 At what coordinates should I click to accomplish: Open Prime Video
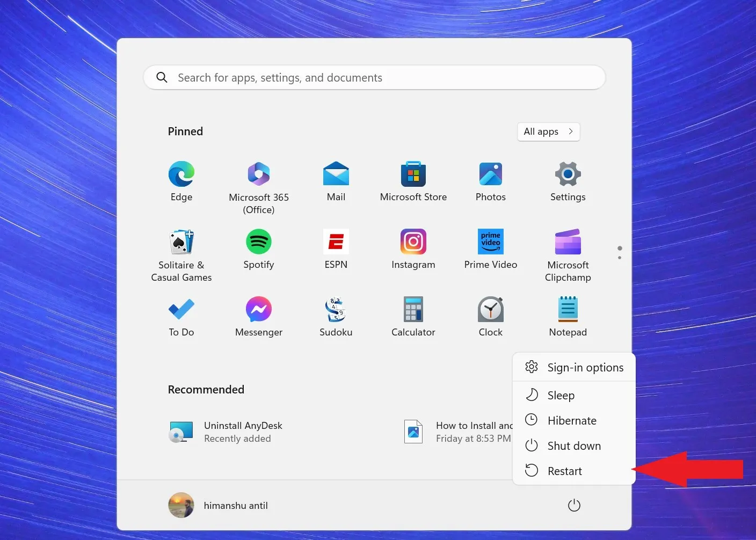490,247
